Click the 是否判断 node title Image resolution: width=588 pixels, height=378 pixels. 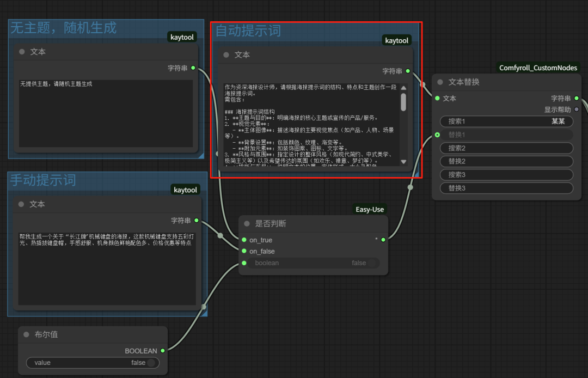pos(271,223)
